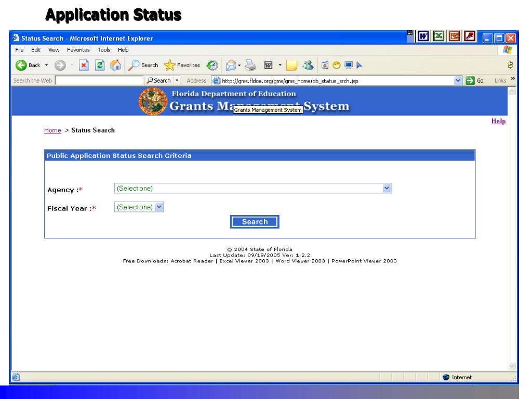
Task: Click inside the Search the Web field
Action: coord(99,81)
